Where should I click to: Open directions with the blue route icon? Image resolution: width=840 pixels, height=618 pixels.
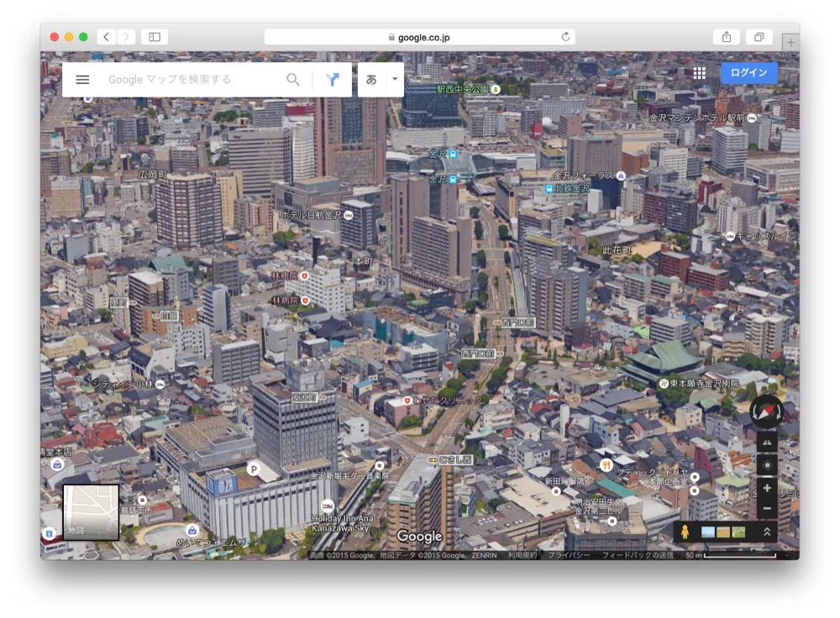(x=333, y=78)
